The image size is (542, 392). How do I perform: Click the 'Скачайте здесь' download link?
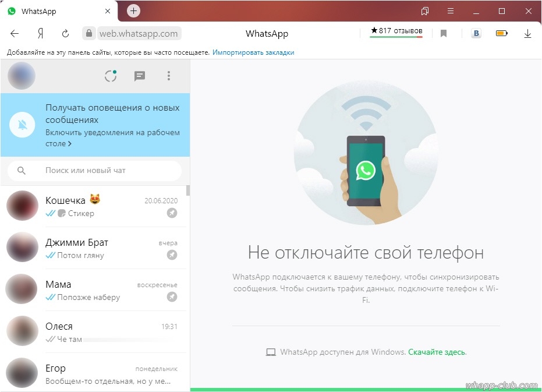click(x=437, y=352)
